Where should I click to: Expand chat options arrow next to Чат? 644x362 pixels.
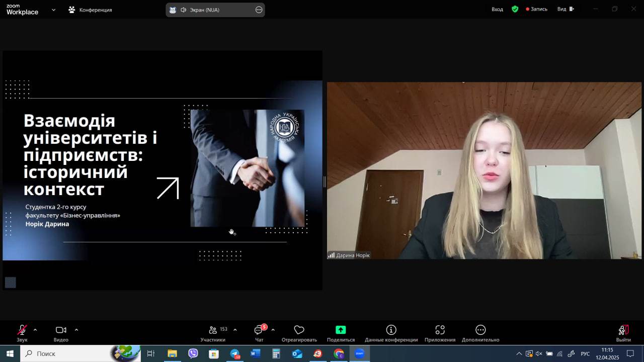273,330
